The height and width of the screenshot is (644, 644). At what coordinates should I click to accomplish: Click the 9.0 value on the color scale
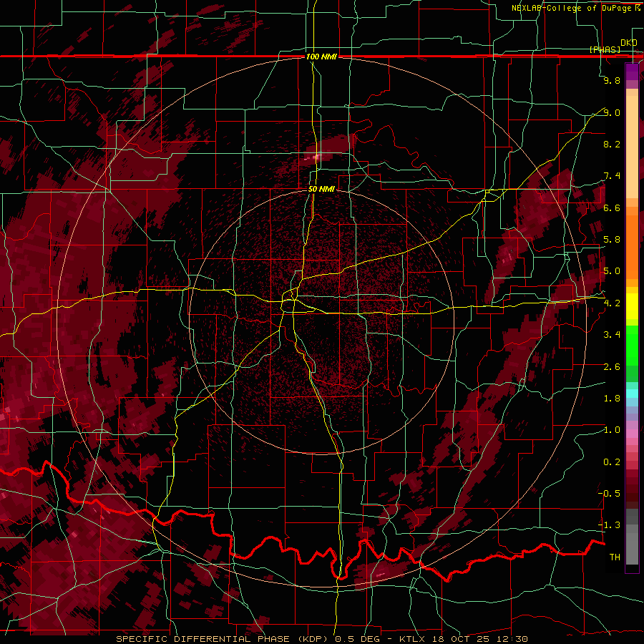point(612,112)
